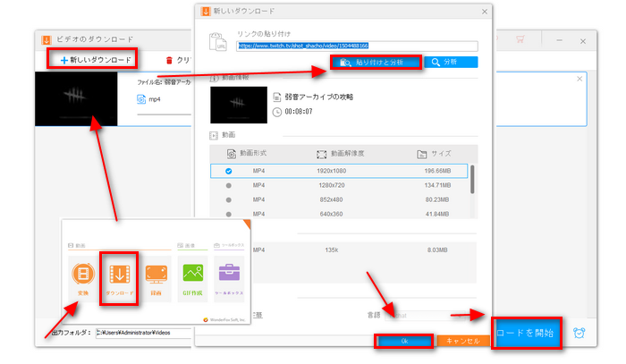Screen dimensions: 626x364
Task: Open the ダウンロード (download) tool
Action: [119, 275]
